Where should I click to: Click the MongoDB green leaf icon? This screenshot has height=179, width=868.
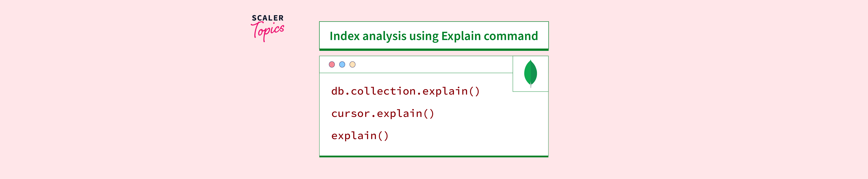pos(530,73)
